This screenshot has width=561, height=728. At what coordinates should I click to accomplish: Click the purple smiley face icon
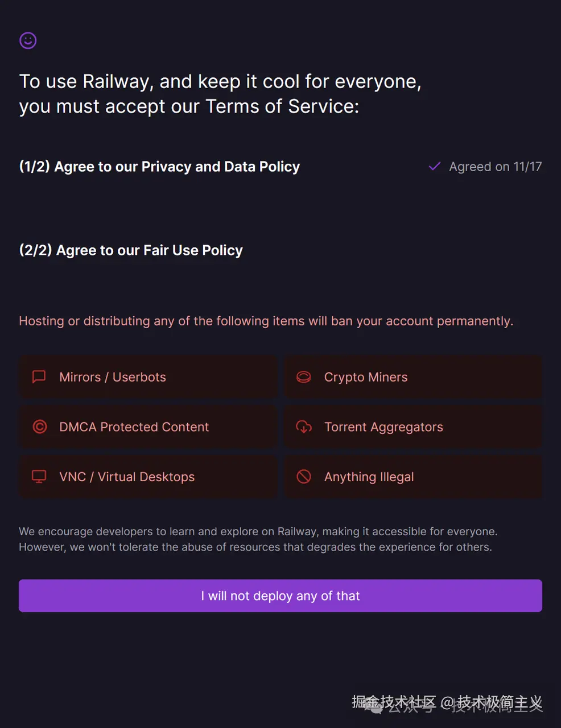tap(28, 40)
